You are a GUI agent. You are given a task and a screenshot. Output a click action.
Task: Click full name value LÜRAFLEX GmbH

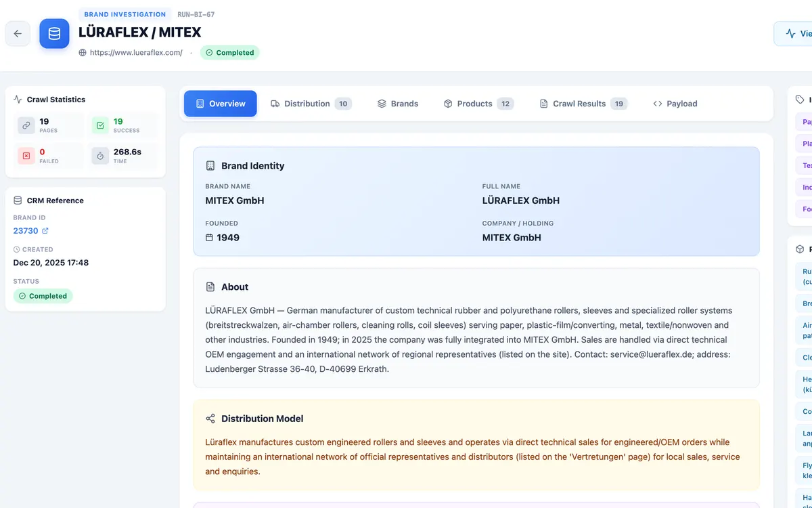tap(521, 200)
